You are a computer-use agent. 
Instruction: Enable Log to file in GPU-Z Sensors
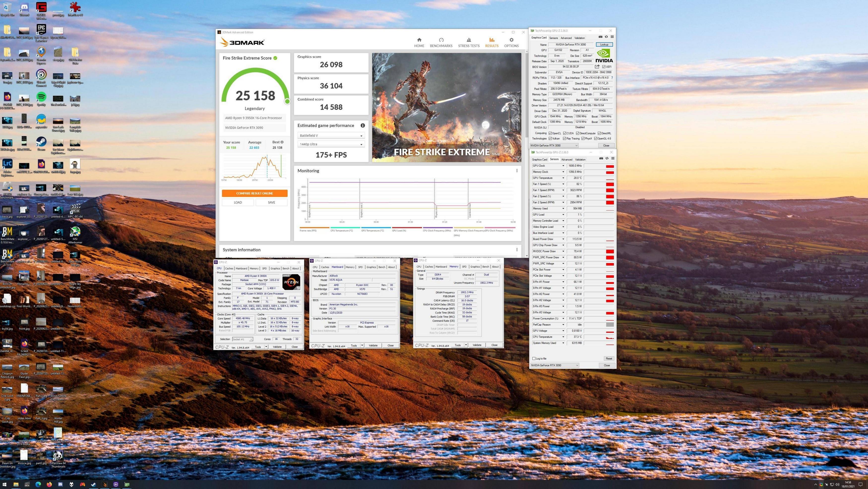(534, 358)
